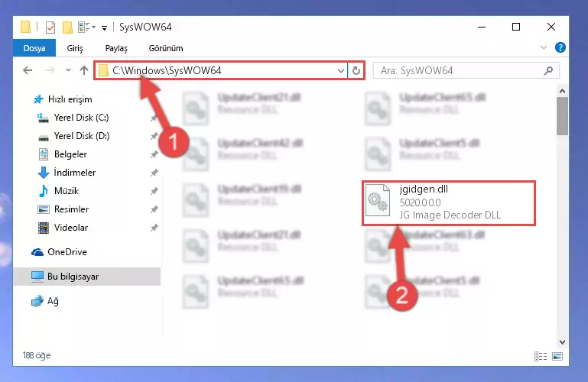This screenshot has height=382, width=588.
Task: Open the Görünüm tab
Action: tap(166, 48)
